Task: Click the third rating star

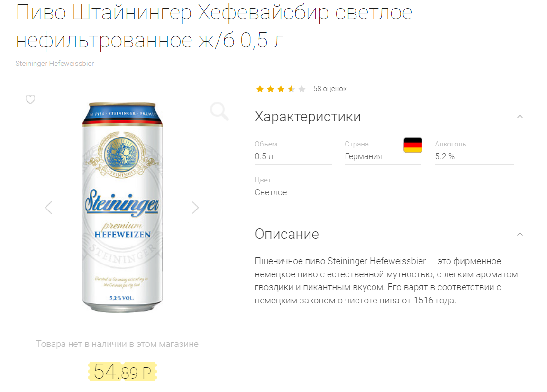Action: pos(281,89)
